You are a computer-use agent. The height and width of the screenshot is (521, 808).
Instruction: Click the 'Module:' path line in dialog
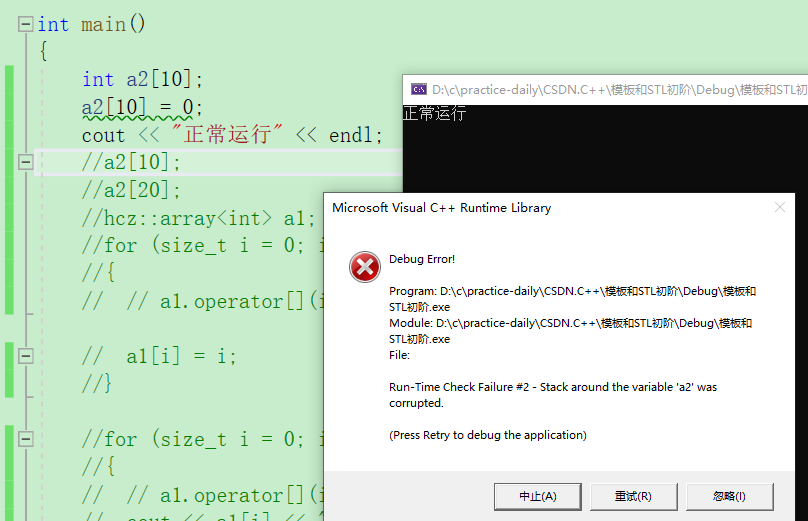[570, 331]
